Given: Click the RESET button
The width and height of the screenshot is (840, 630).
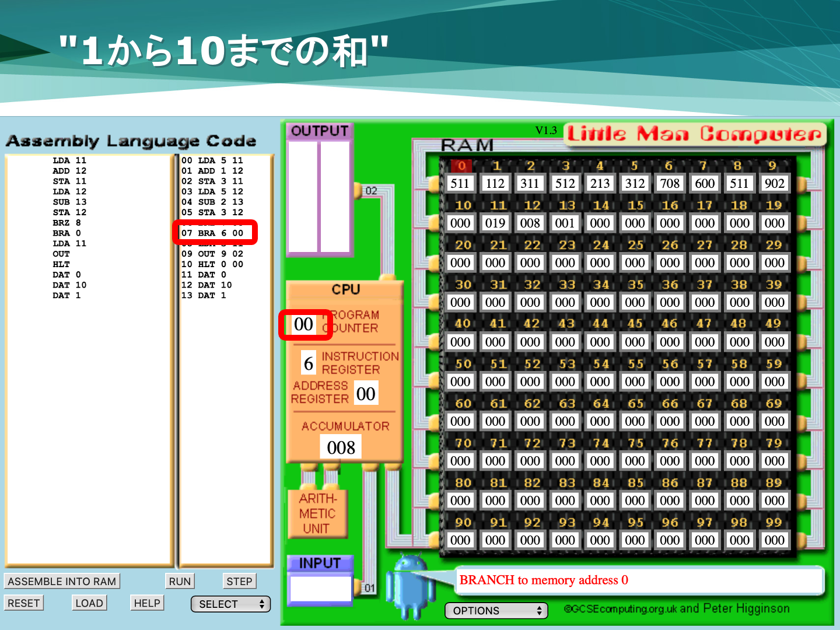Looking at the screenshot, I should [x=24, y=603].
